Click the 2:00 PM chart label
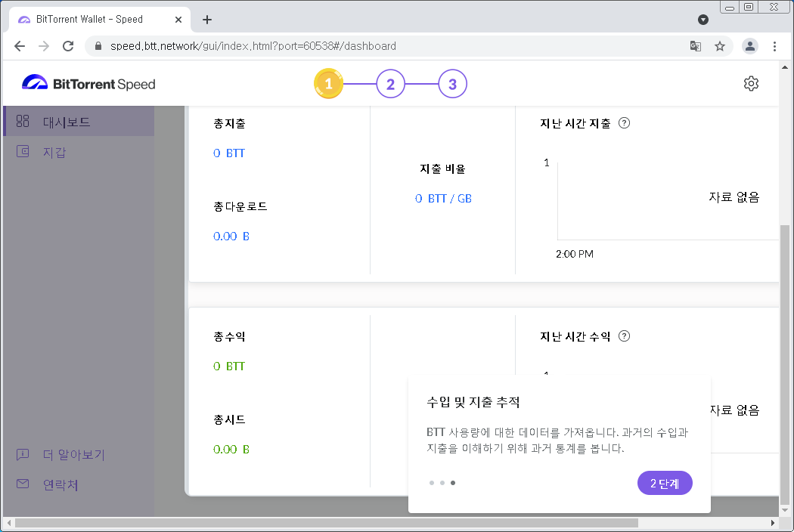This screenshot has width=794, height=532. [575, 254]
